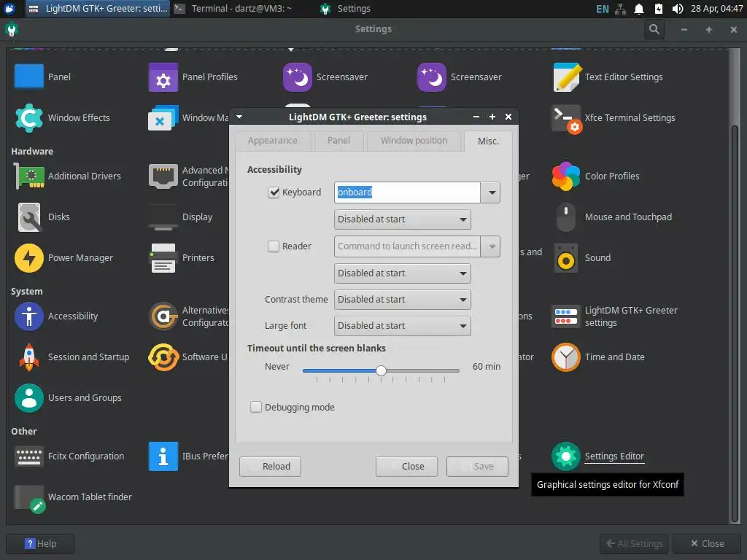Viewport: 747px width, 560px height.
Task: Open Xfce Terminal Settings icon
Action: 565,119
